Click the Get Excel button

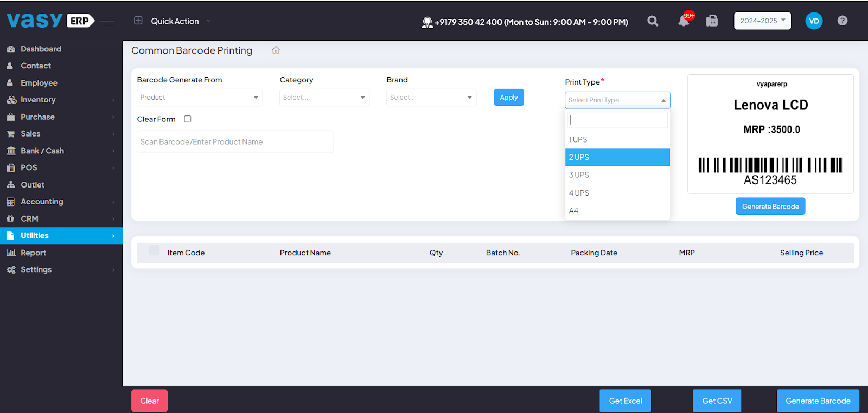point(626,401)
